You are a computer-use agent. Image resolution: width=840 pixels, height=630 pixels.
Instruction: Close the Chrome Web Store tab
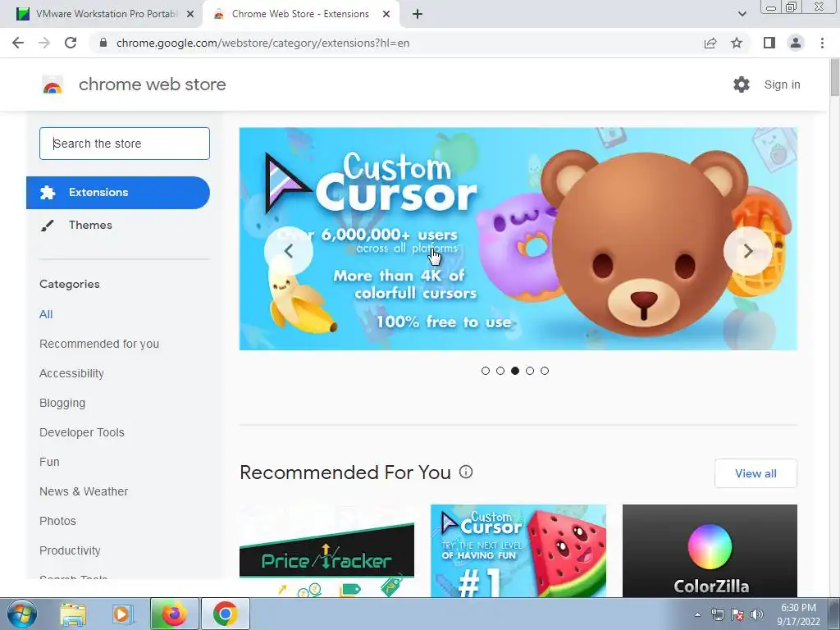tap(386, 14)
